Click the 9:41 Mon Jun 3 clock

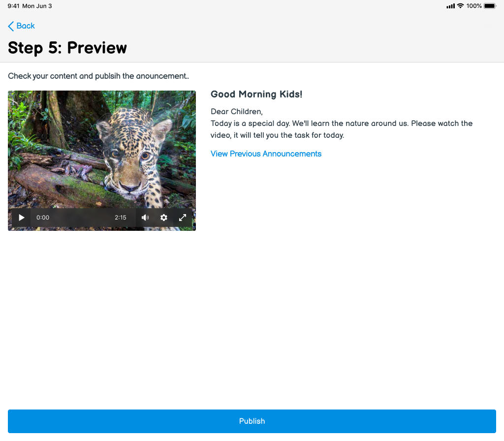[x=30, y=6]
